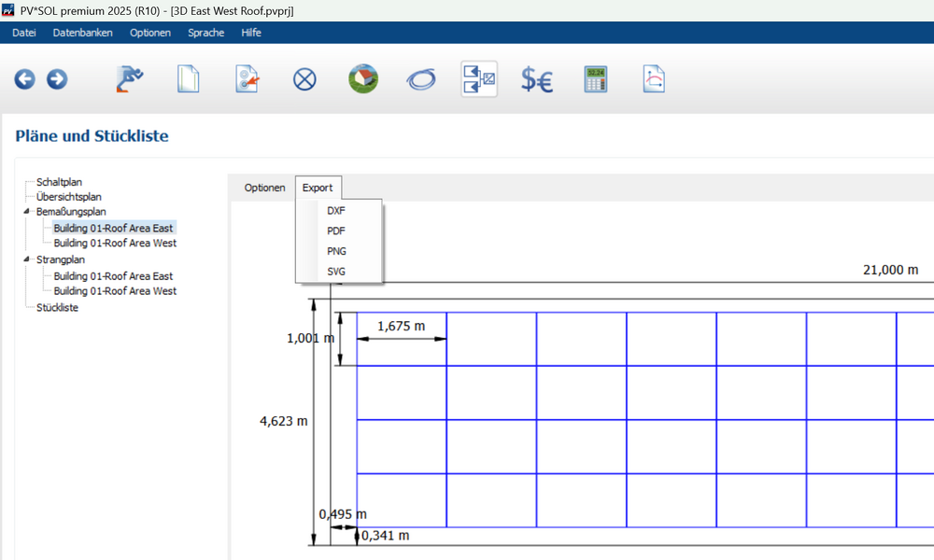Viewport: 934px width, 560px height.
Task: Open the 3D house planning icon
Action: 363,80
